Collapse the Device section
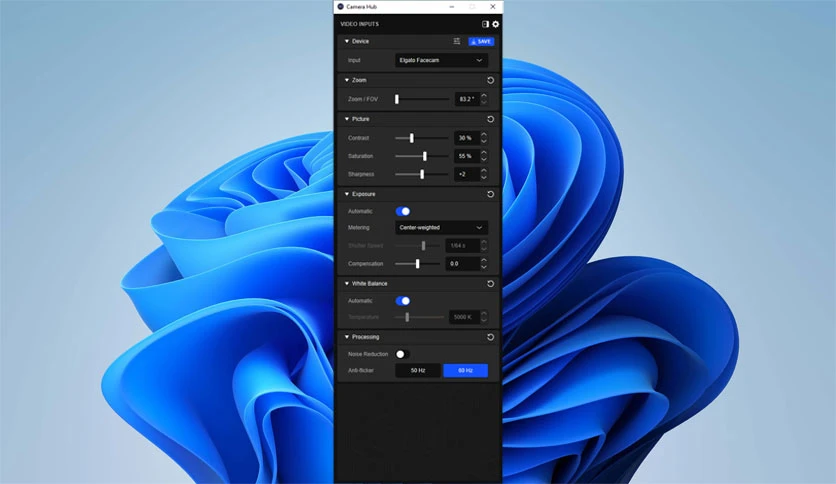The image size is (836, 484). 347,41
